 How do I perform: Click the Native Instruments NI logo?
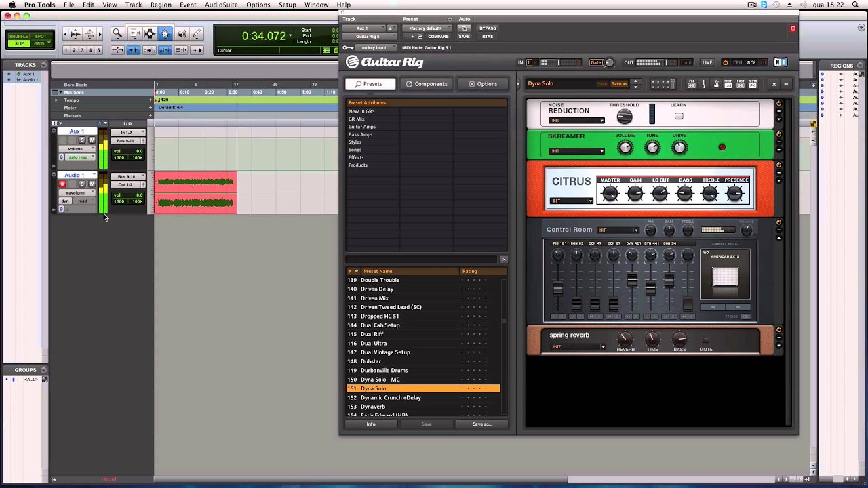pos(781,62)
